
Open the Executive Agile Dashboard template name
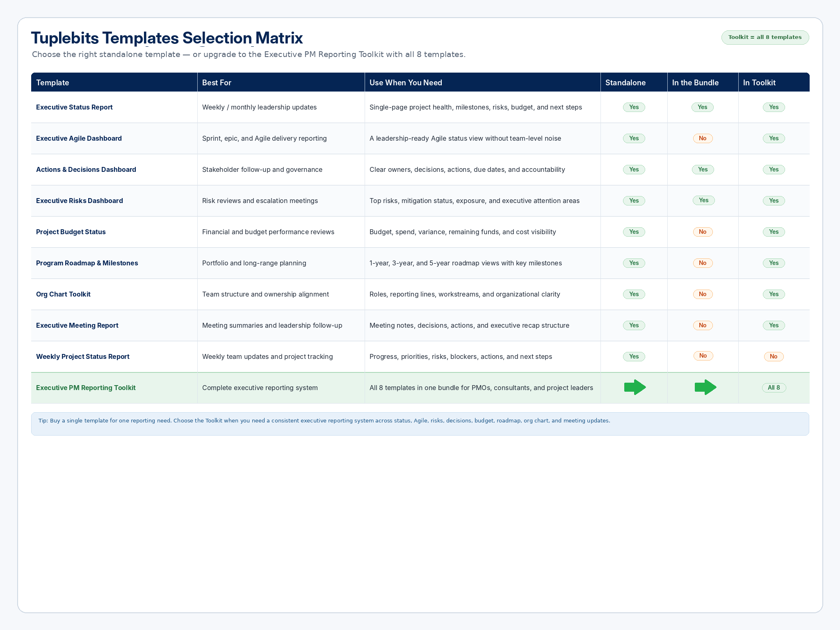coord(79,138)
